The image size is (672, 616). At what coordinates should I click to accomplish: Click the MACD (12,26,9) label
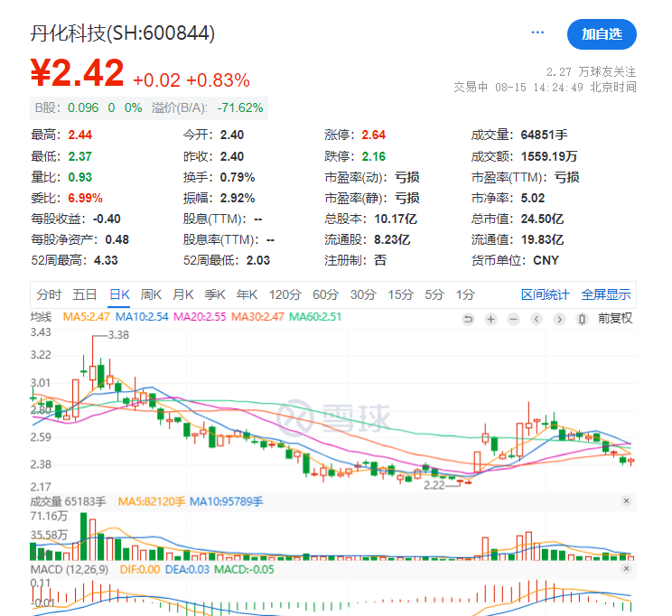(x=69, y=570)
